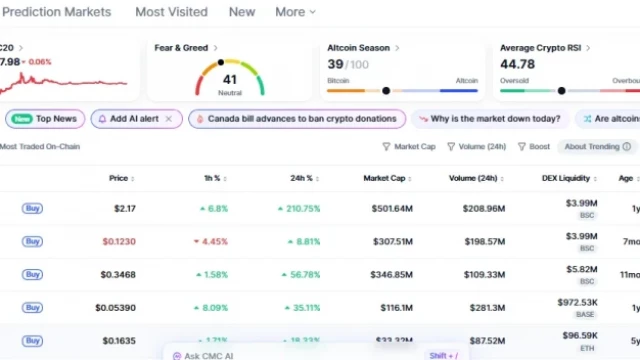Open Why is the market down today
The height and width of the screenshot is (360, 640).
(490, 119)
